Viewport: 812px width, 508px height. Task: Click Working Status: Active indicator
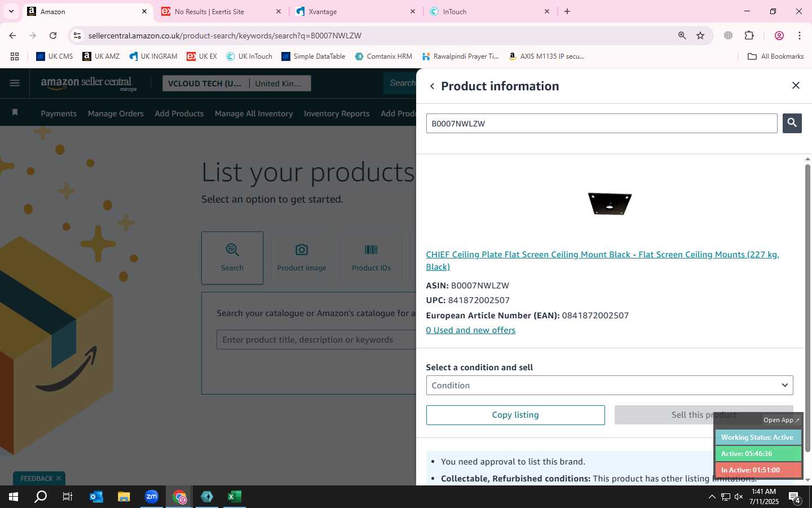click(757, 437)
